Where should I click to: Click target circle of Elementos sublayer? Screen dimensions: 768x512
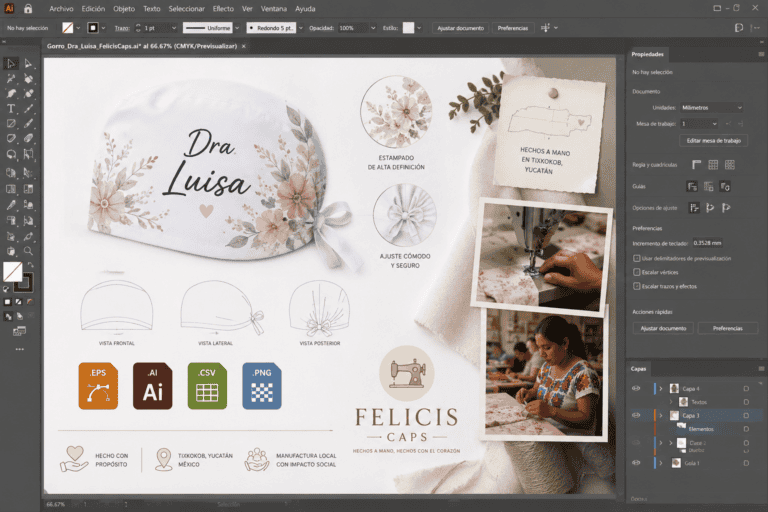click(746, 429)
